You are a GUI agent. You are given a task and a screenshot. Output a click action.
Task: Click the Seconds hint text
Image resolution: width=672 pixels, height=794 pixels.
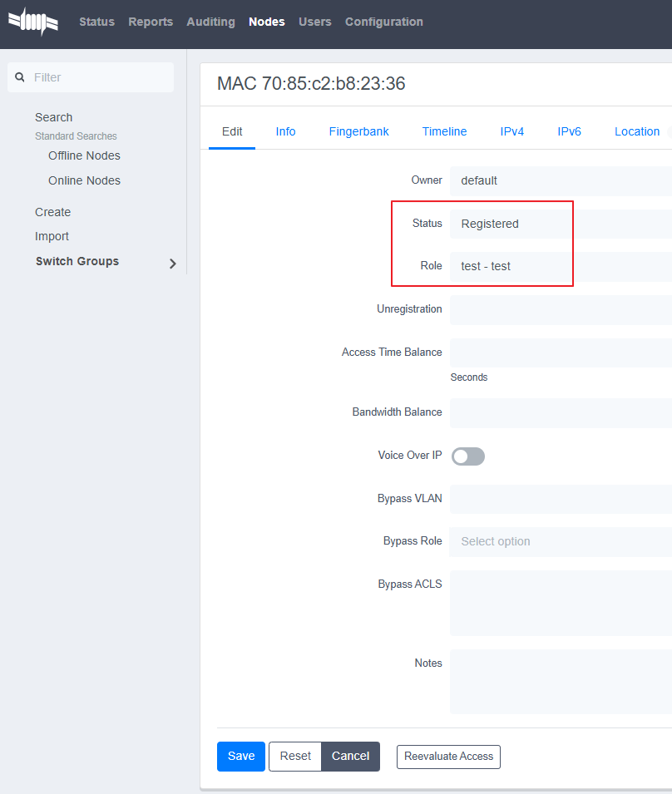tap(469, 377)
